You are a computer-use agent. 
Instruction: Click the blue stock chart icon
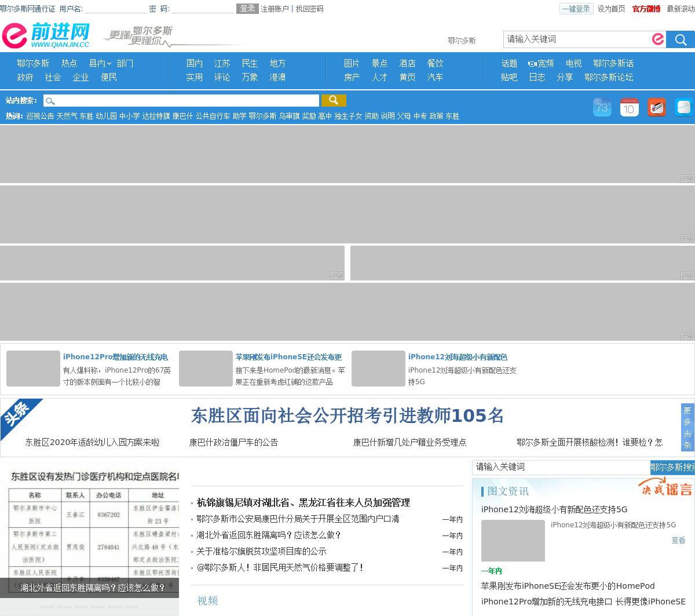pos(683,107)
